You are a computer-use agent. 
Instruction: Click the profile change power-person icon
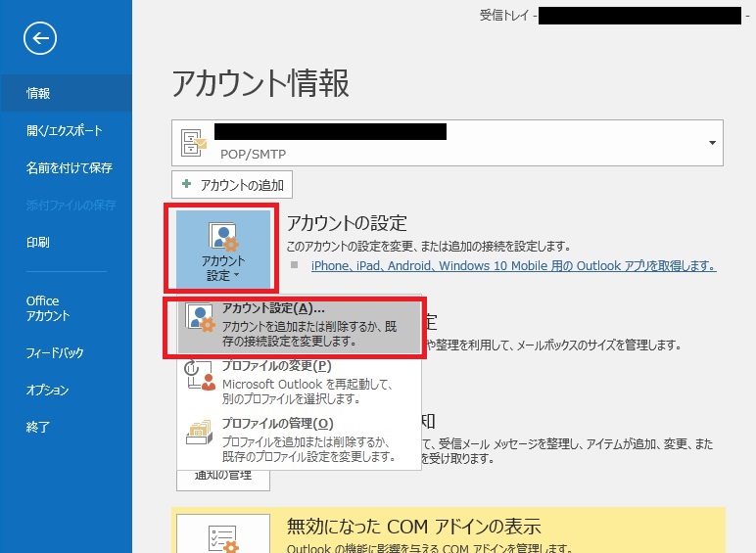pyautogui.click(x=199, y=375)
